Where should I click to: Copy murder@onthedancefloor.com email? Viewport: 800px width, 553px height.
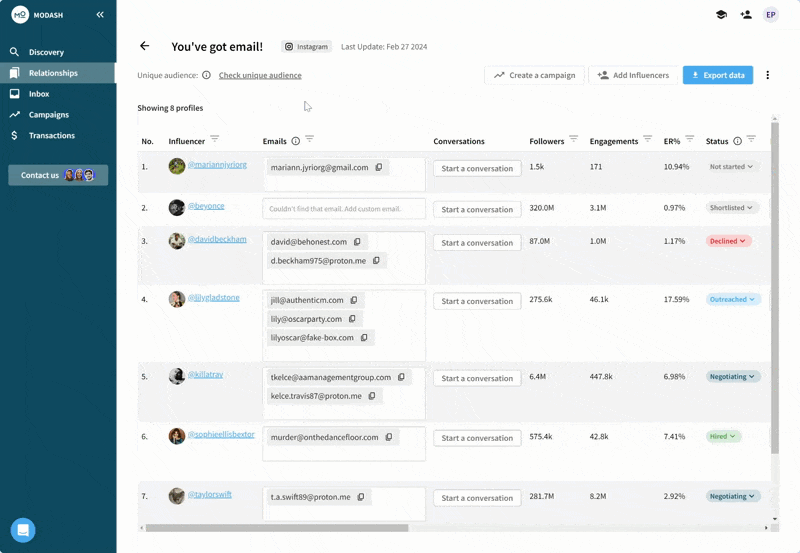389,437
